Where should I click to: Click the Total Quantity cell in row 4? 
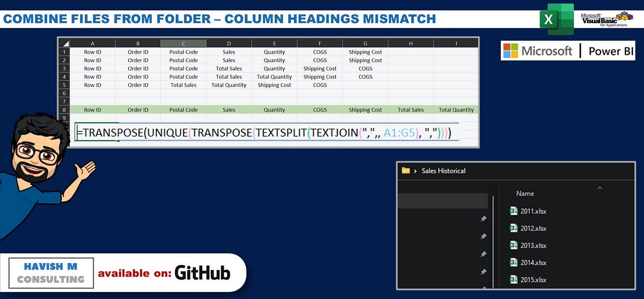point(274,77)
